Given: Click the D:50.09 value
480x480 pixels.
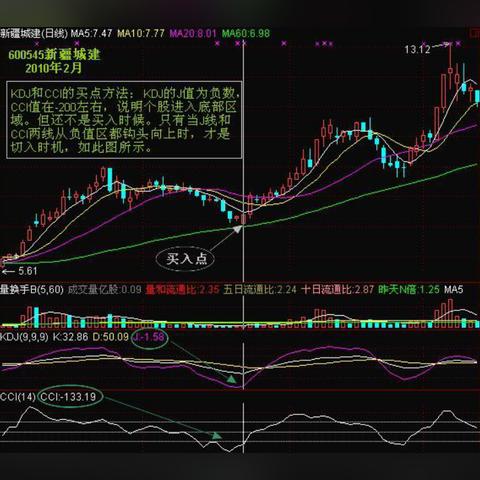Looking at the screenshot, I should click(x=111, y=337).
